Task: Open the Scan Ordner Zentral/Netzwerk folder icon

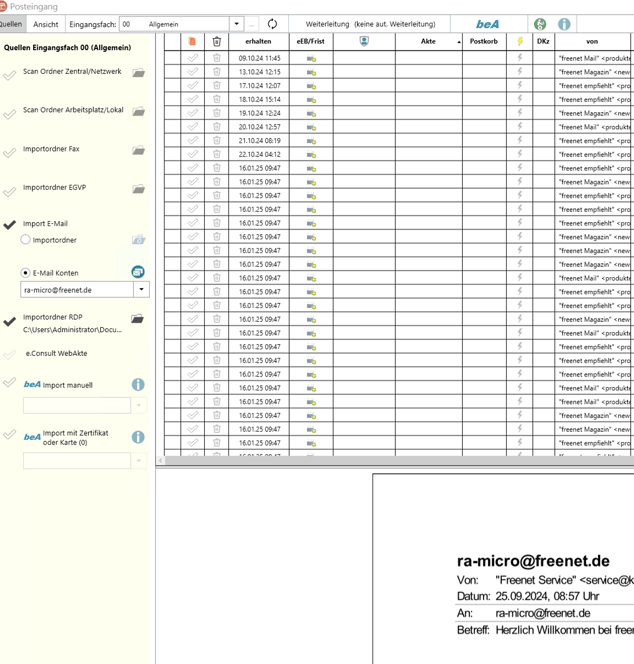Action: tap(138, 73)
